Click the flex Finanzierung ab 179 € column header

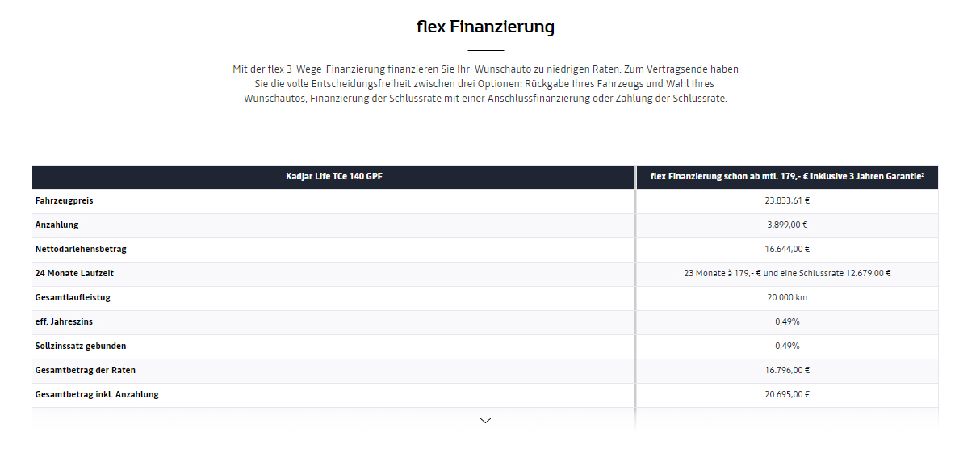pos(787,177)
